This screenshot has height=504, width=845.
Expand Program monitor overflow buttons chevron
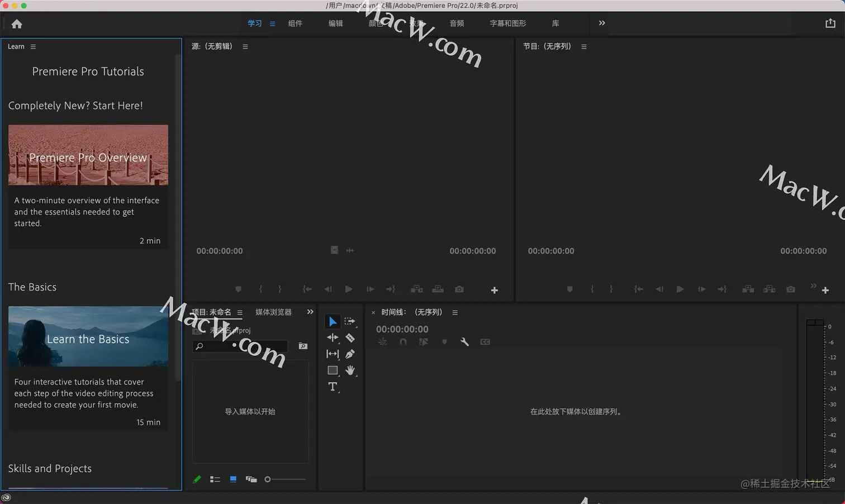(813, 286)
